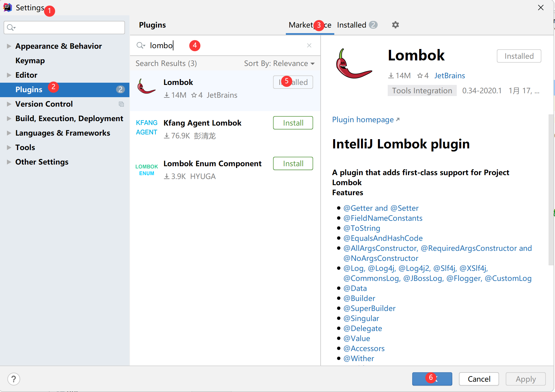Click the Cancel button
Viewport: 555px width, 392px height.
[x=479, y=379]
